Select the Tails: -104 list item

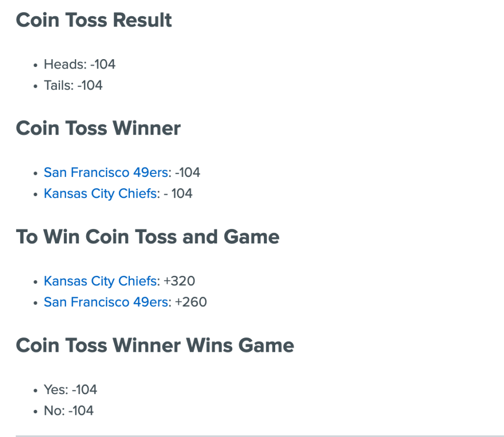click(73, 86)
